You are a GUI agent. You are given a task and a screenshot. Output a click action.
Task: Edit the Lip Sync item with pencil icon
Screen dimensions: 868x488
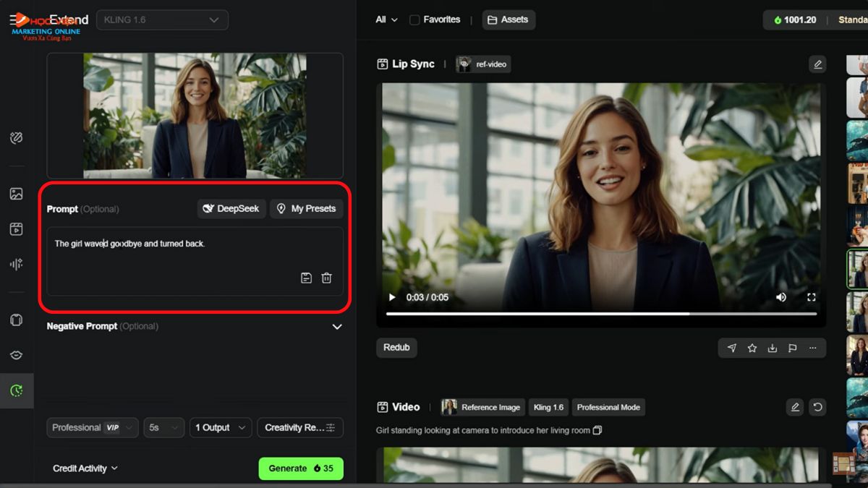point(817,64)
